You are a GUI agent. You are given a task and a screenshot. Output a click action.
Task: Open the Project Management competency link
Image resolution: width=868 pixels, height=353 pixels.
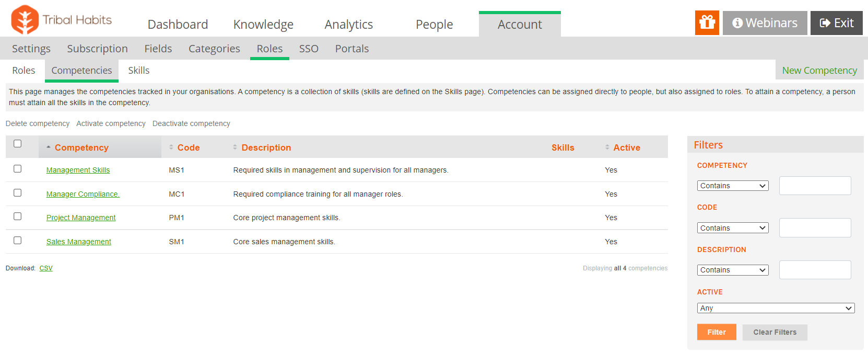pos(81,218)
